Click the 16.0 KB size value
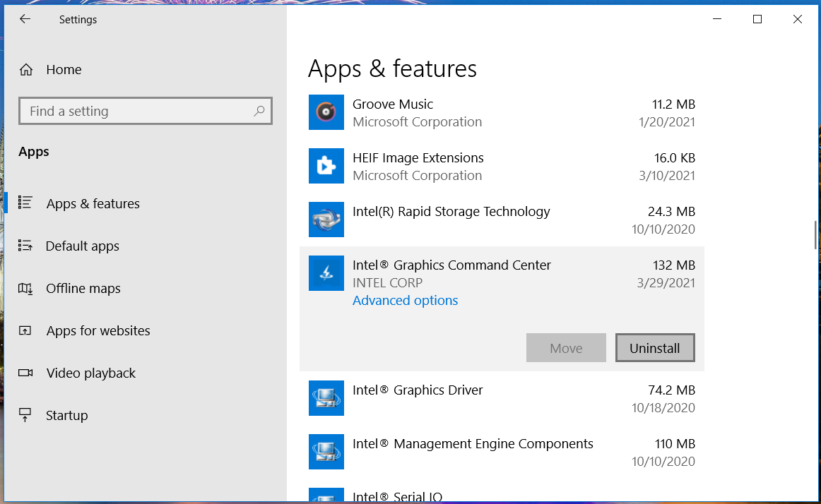The height and width of the screenshot is (504, 821). click(674, 158)
